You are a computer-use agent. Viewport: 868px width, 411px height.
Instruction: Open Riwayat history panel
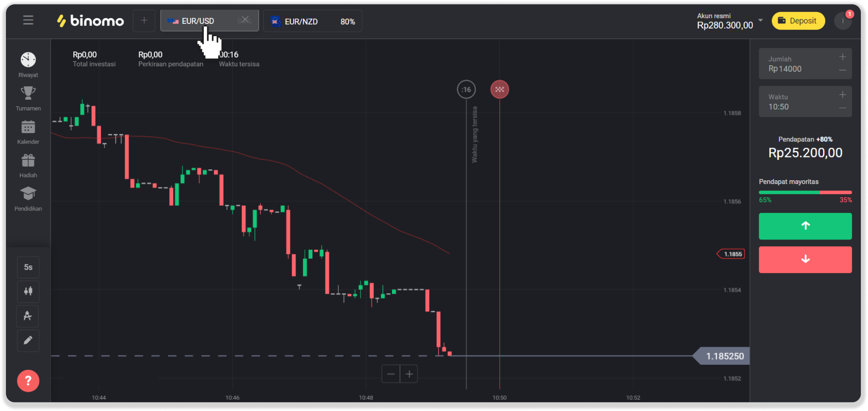click(28, 64)
